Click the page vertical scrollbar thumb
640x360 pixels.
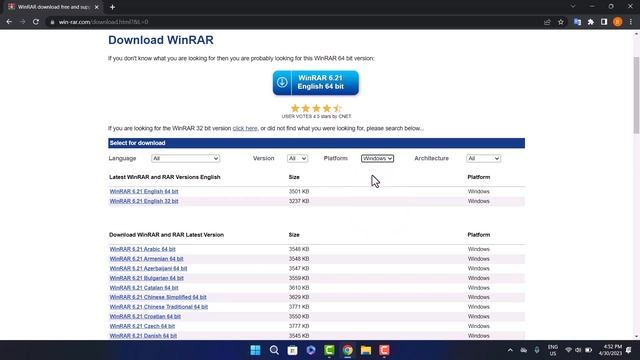click(x=636, y=95)
